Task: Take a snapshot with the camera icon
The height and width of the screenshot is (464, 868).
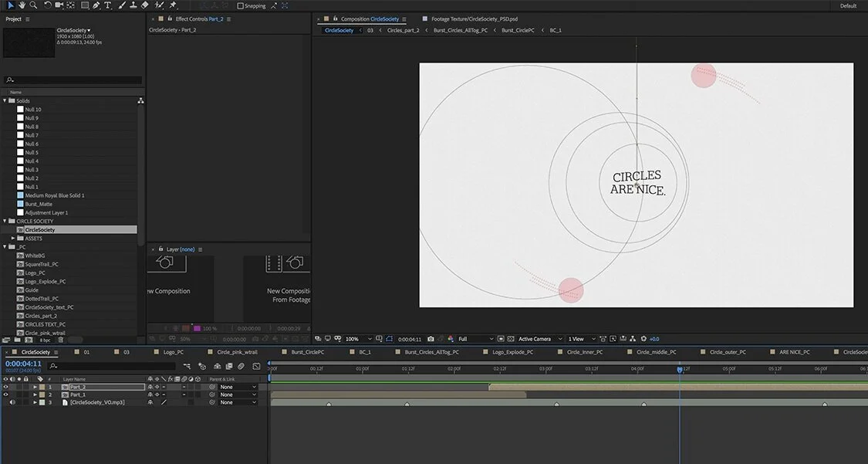Action: pyautogui.click(x=431, y=339)
